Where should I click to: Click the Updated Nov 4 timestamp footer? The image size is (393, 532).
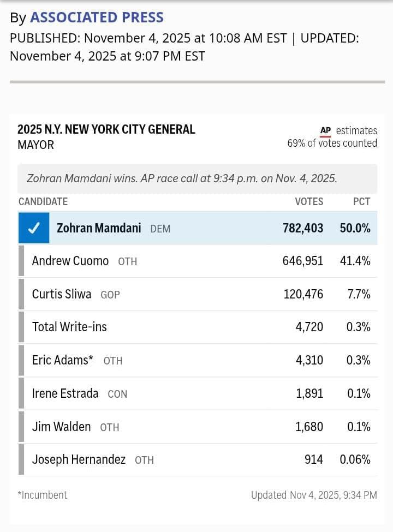click(x=314, y=495)
